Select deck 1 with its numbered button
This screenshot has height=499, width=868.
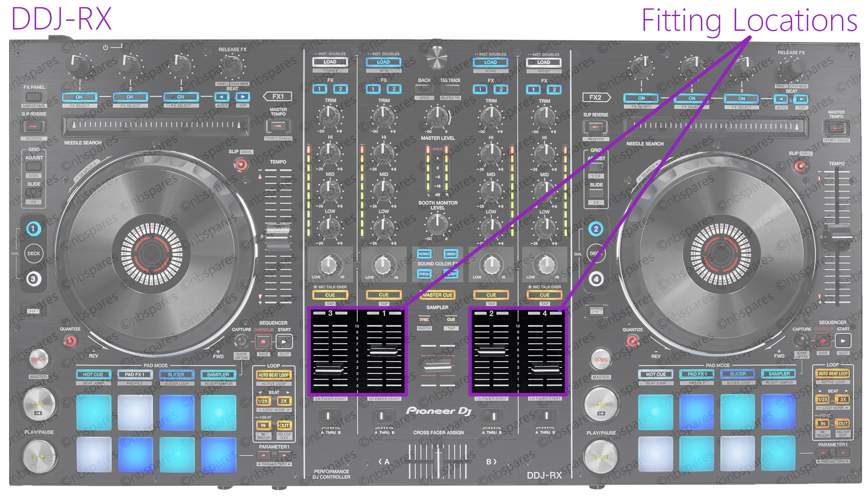(33, 229)
